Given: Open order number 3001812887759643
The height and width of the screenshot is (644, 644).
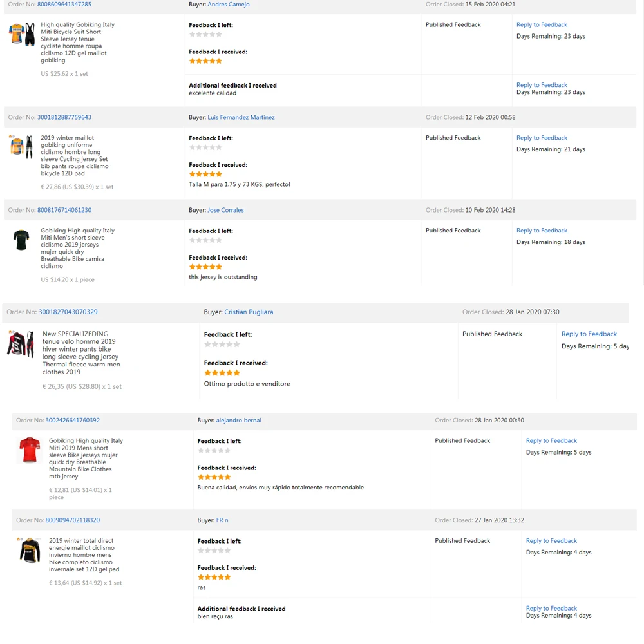Looking at the screenshot, I should (64, 118).
